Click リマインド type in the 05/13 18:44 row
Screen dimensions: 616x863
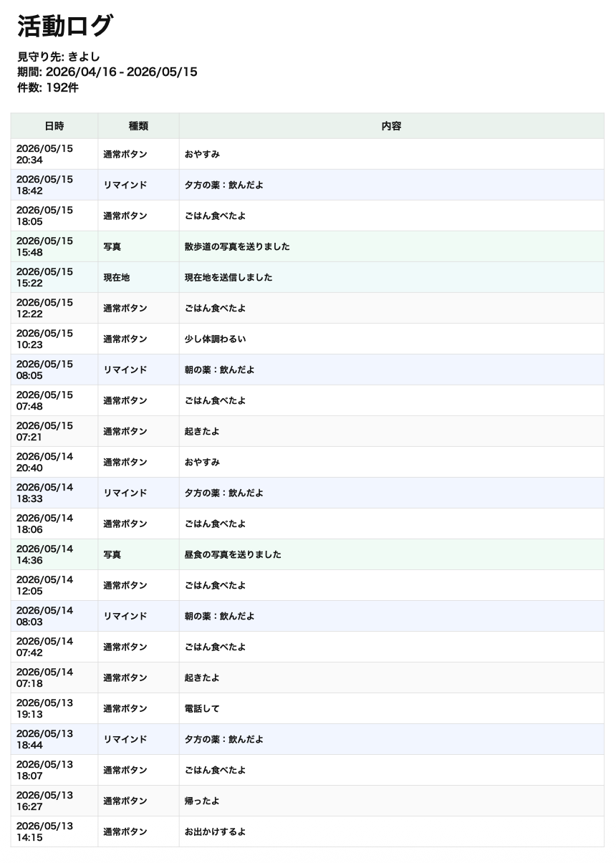pos(125,739)
